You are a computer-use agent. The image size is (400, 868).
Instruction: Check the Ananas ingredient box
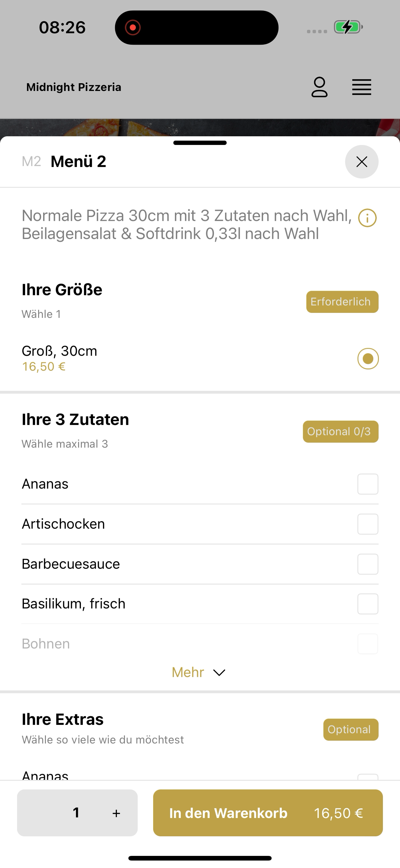pos(368,484)
